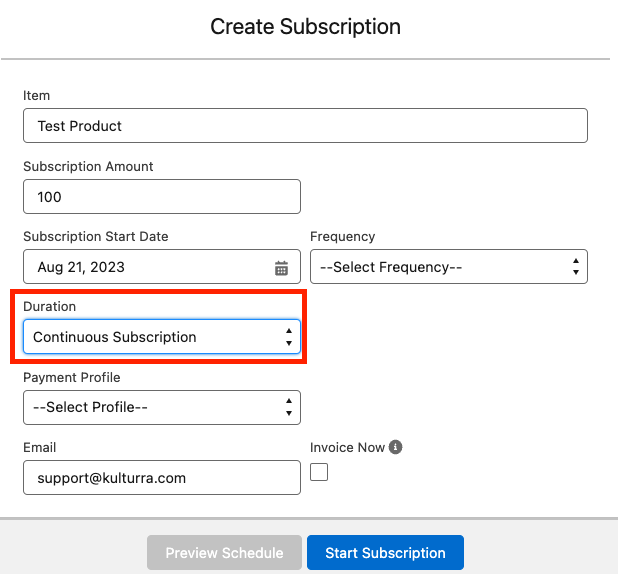Click the Invoice Now info icon

click(396, 448)
